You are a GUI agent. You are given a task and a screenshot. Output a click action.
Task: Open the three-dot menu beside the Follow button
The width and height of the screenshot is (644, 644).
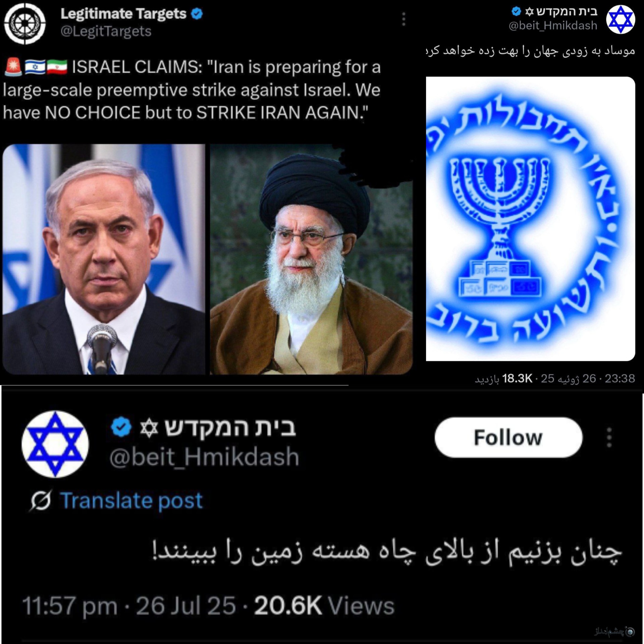tap(609, 437)
